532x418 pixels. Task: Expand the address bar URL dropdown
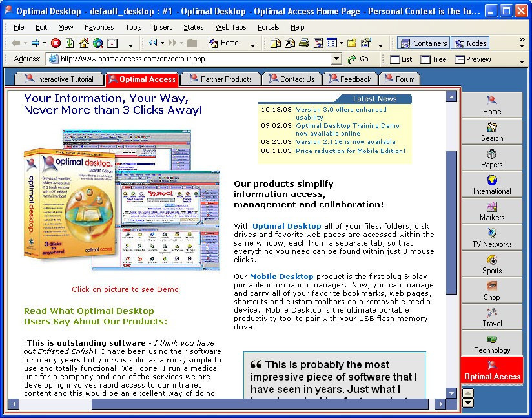pos(336,59)
